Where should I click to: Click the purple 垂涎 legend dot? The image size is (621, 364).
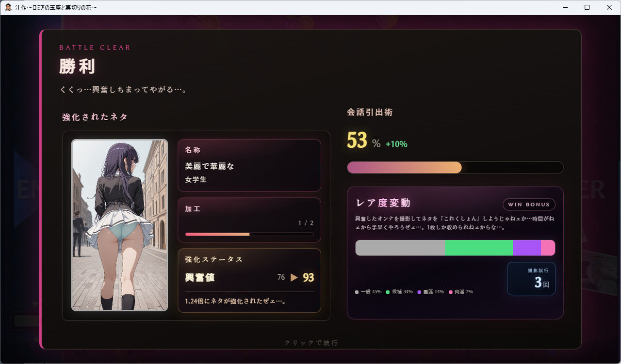click(419, 292)
